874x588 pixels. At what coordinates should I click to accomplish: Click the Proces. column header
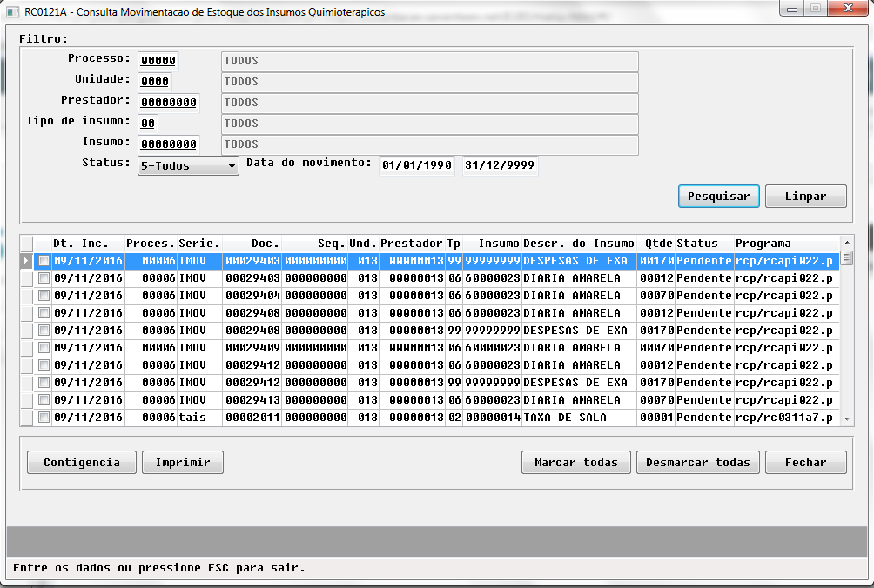point(151,244)
